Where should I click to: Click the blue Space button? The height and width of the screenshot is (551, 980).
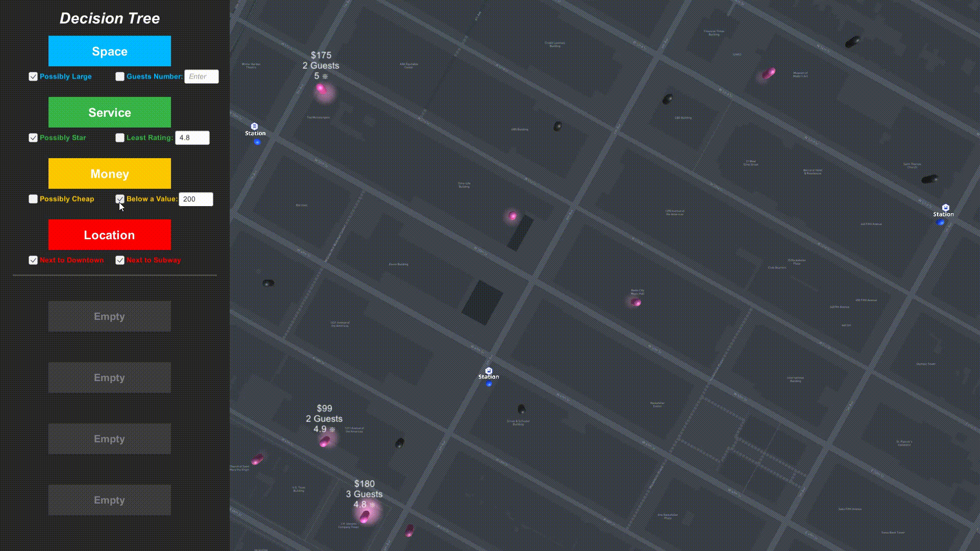coord(110,51)
